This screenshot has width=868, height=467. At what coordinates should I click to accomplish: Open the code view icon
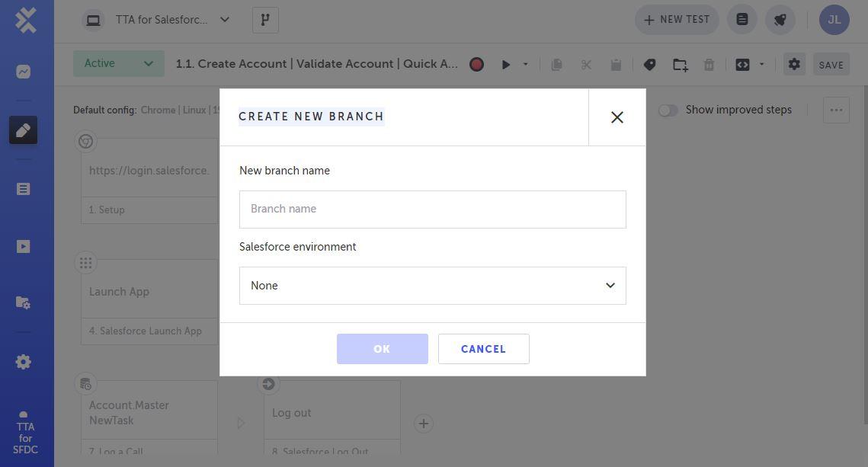click(x=742, y=64)
